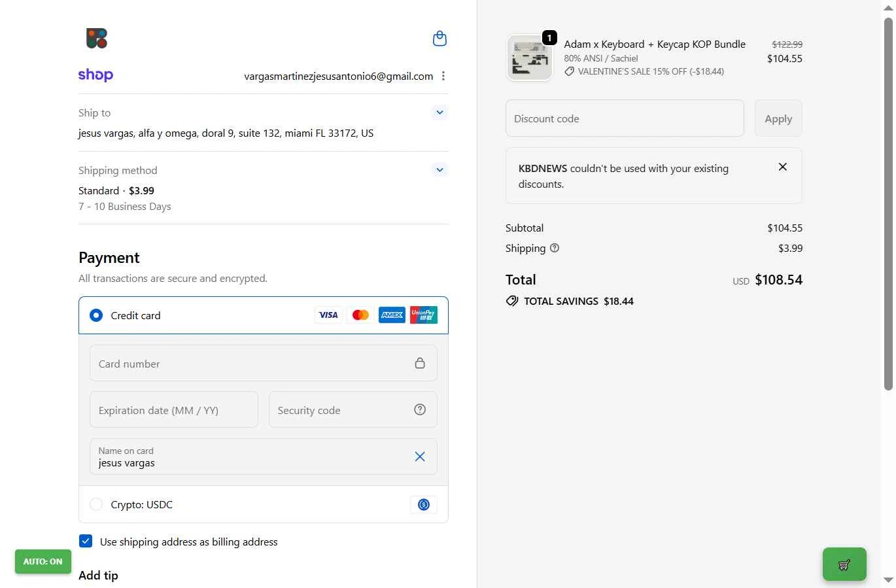Click the shipping address text
Screen dimensions: 896x588
tap(226, 133)
